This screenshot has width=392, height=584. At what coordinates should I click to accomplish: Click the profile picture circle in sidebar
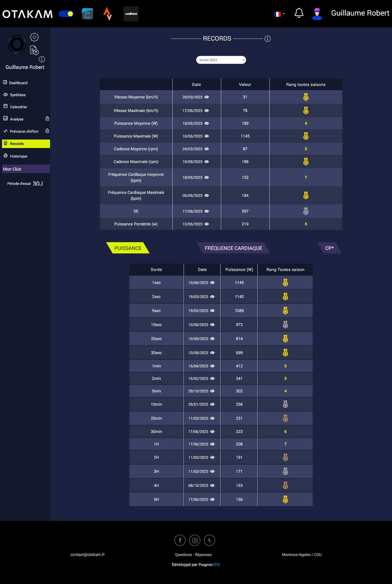coord(17,44)
